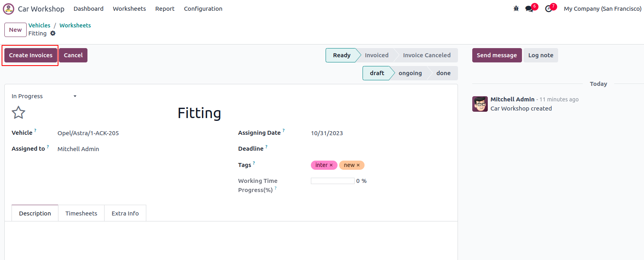Image resolution: width=644 pixels, height=260 pixels.
Task: Remove the inter tag with x
Action: [331, 165]
